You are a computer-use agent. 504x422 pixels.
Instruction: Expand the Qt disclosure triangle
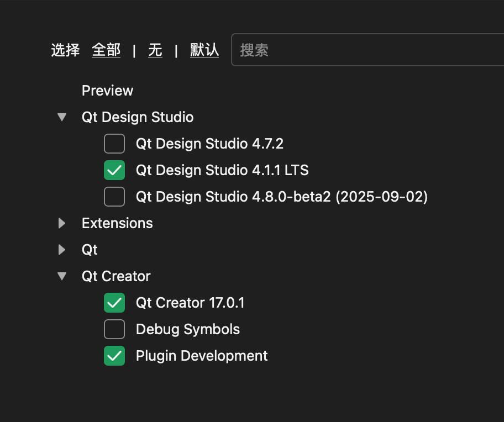(62, 250)
